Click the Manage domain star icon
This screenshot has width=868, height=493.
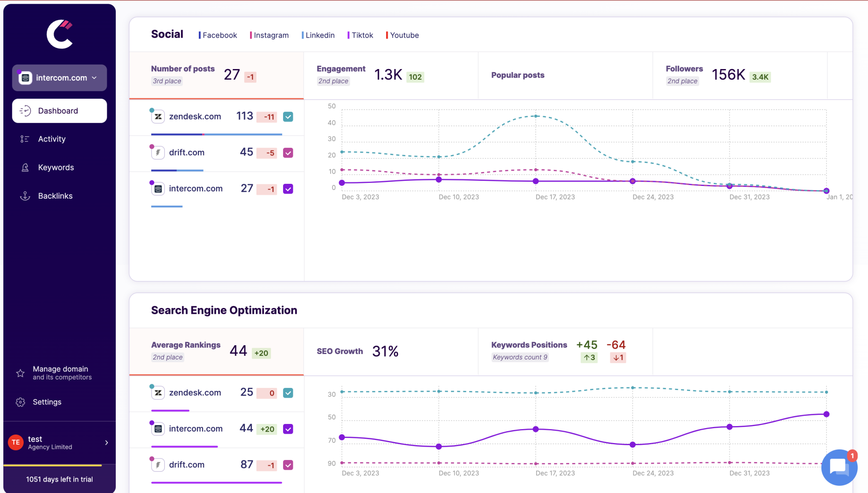(x=20, y=373)
